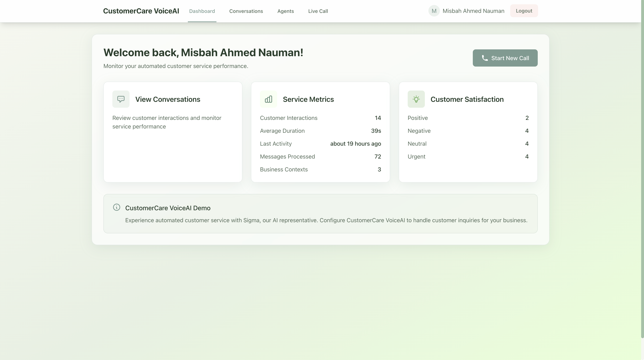644x360 pixels.
Task: Click the Customer Interactions count of 14
Action: [378, 118]
